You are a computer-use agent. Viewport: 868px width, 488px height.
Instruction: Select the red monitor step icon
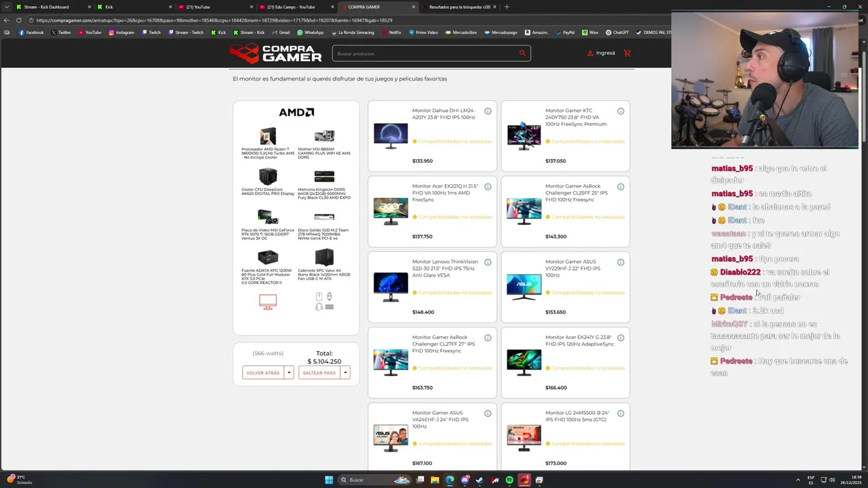pos(268,302)
